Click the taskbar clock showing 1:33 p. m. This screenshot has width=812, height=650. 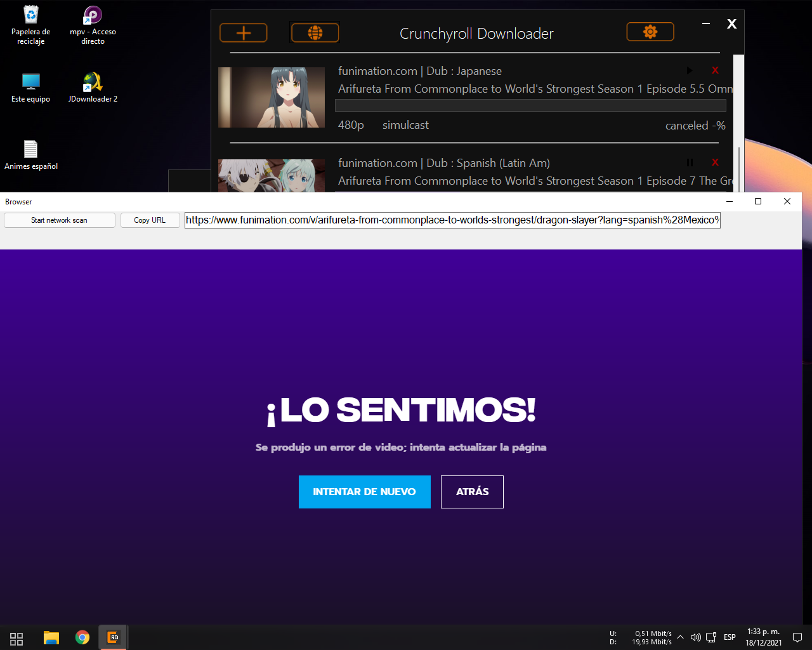[764, 637]
